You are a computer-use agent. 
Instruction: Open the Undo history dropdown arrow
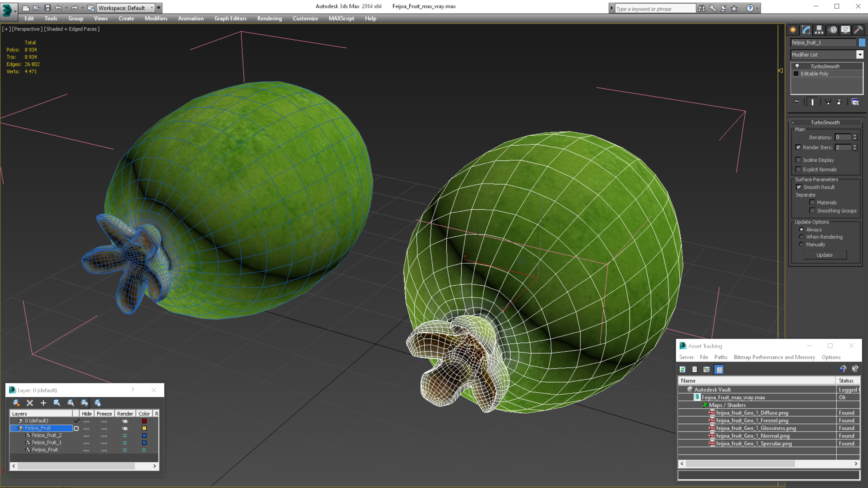(66, 8)
